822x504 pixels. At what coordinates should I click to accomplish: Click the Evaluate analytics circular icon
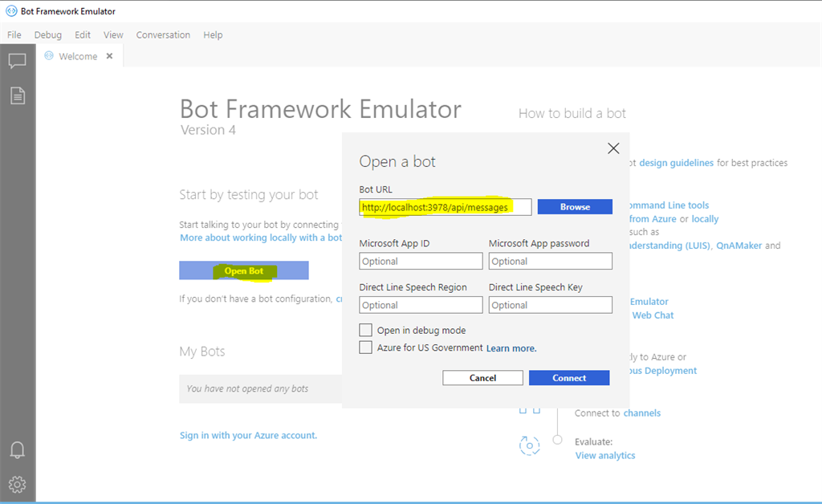pyautogui.click(x=529, y=445)
